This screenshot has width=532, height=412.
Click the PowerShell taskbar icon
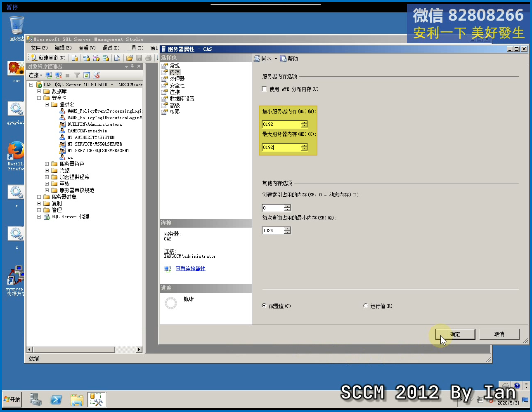[x=56, y=399]
